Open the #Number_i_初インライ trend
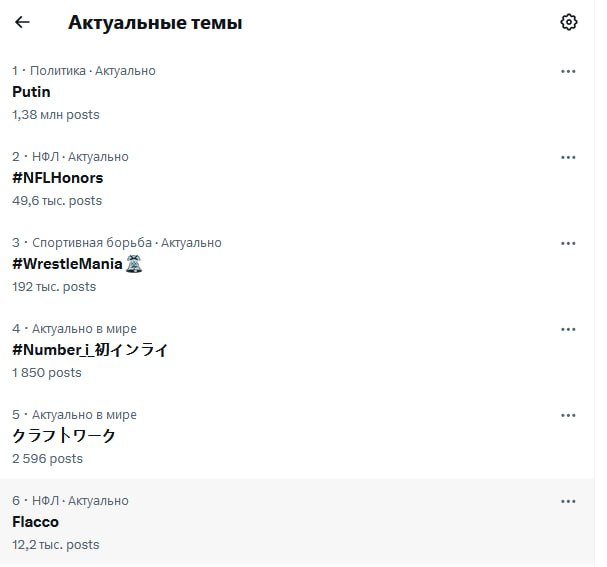 [x=90, y=350]
